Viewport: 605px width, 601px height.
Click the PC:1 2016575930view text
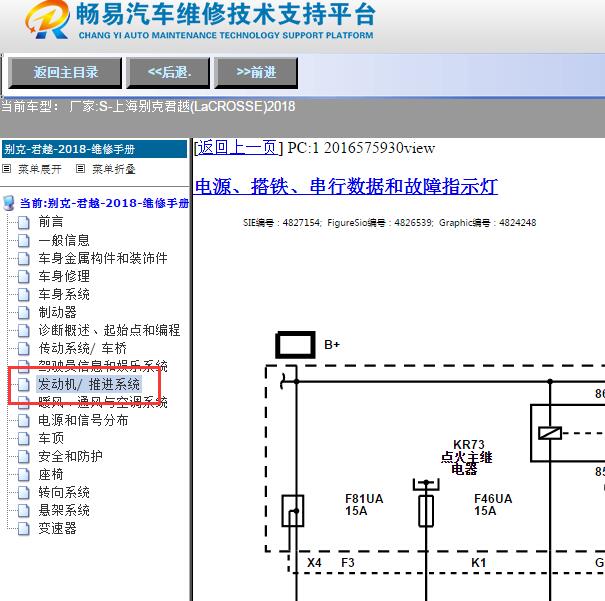click(x=361, y=148)
